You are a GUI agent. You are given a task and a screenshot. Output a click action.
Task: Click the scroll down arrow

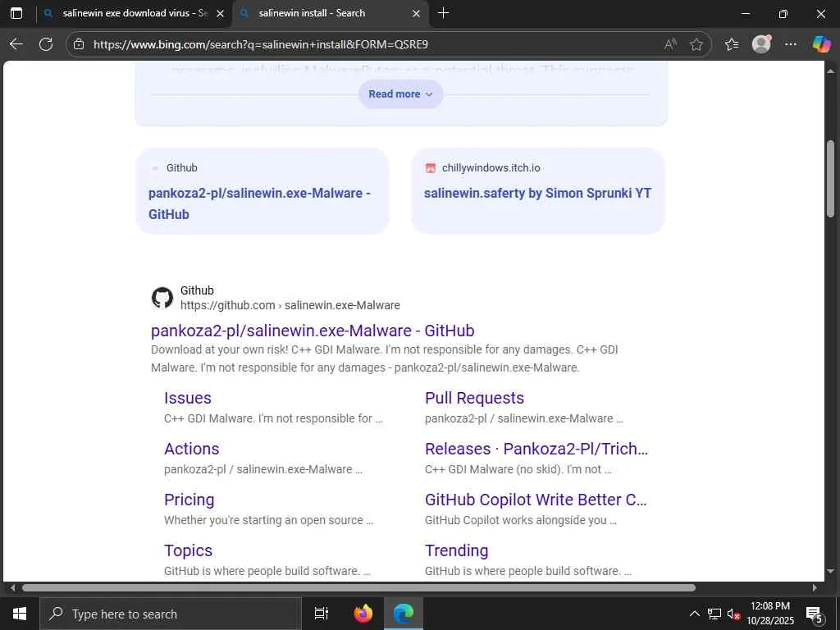click(x=830, y=572)
